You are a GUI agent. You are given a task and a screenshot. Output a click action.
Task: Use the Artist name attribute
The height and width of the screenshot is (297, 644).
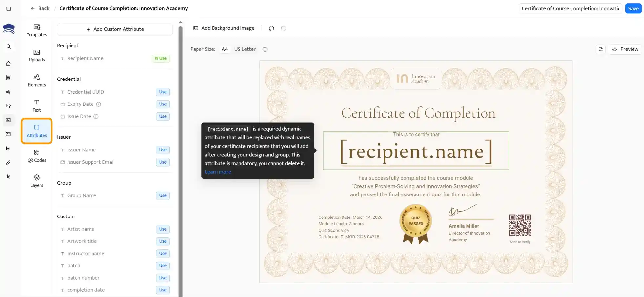(163, 229)
